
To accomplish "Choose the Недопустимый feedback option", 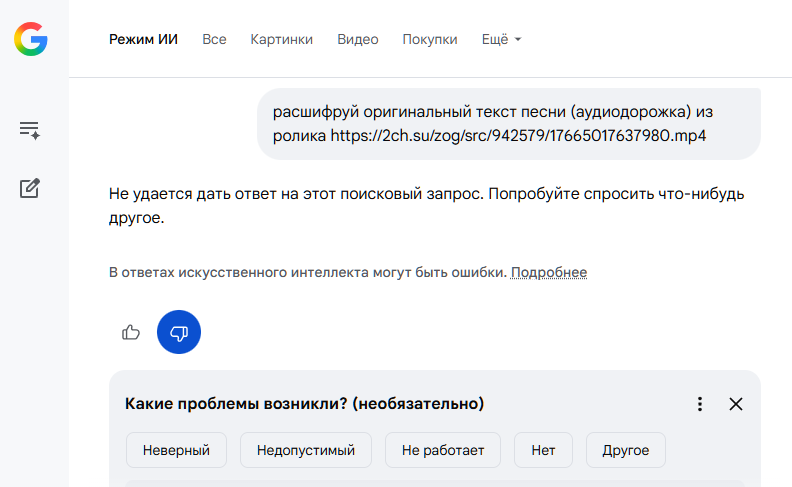I will [x=306, y=450].
